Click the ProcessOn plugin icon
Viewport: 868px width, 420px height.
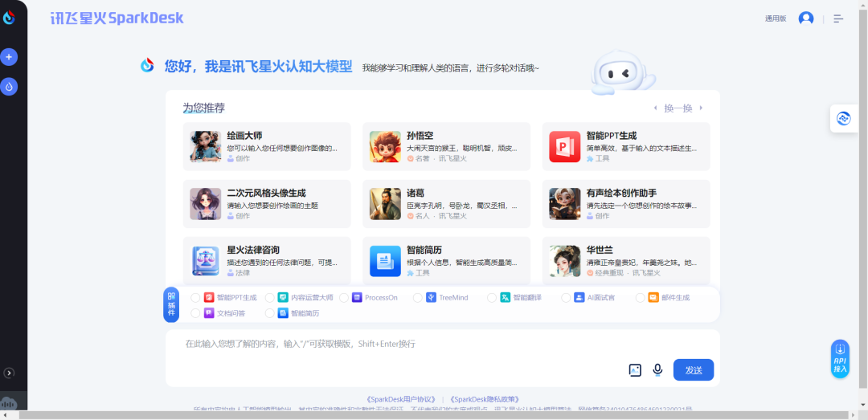click(357, 298)
